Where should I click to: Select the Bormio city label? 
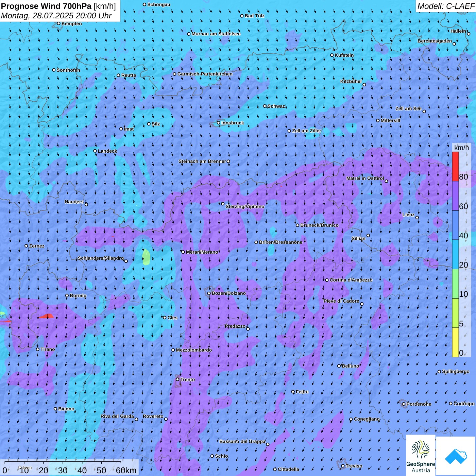tap(78, 295)
